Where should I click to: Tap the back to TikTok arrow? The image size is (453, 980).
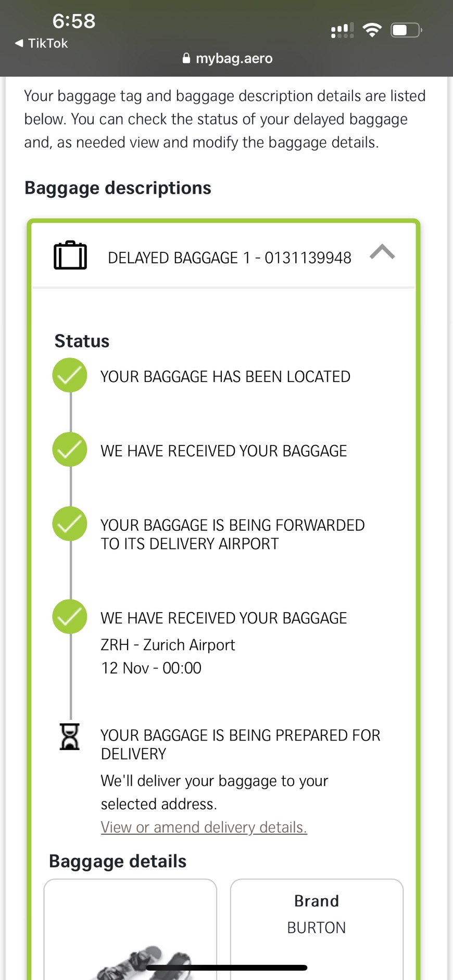pos(20,43)
